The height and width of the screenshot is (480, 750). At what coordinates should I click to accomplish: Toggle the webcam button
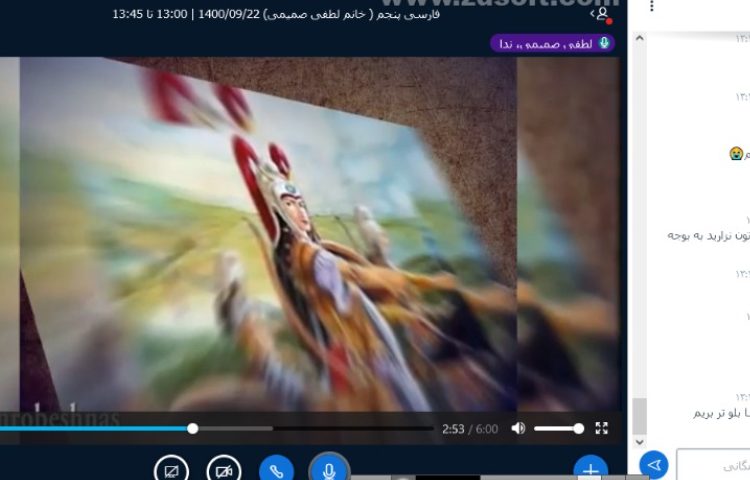point(224,470)
